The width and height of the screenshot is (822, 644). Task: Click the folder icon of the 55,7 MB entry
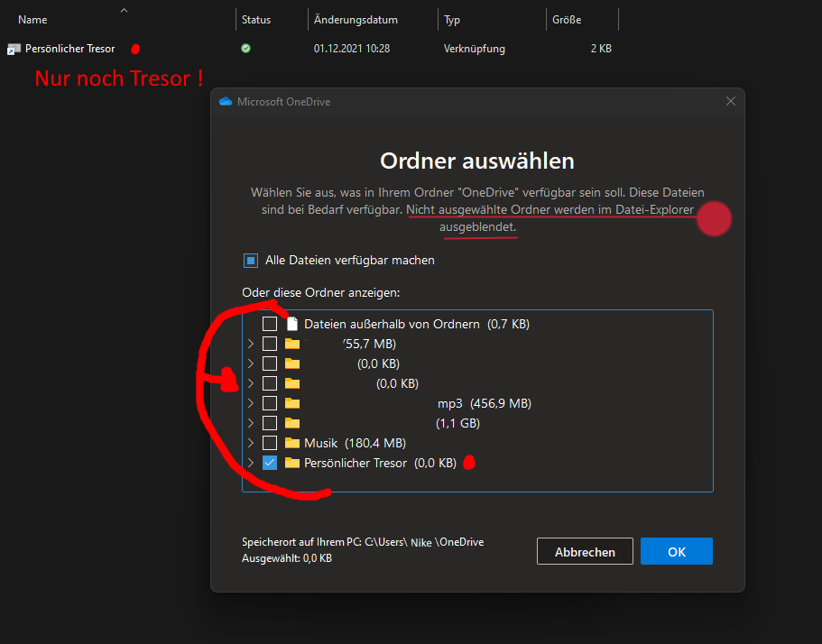(292, 344)
